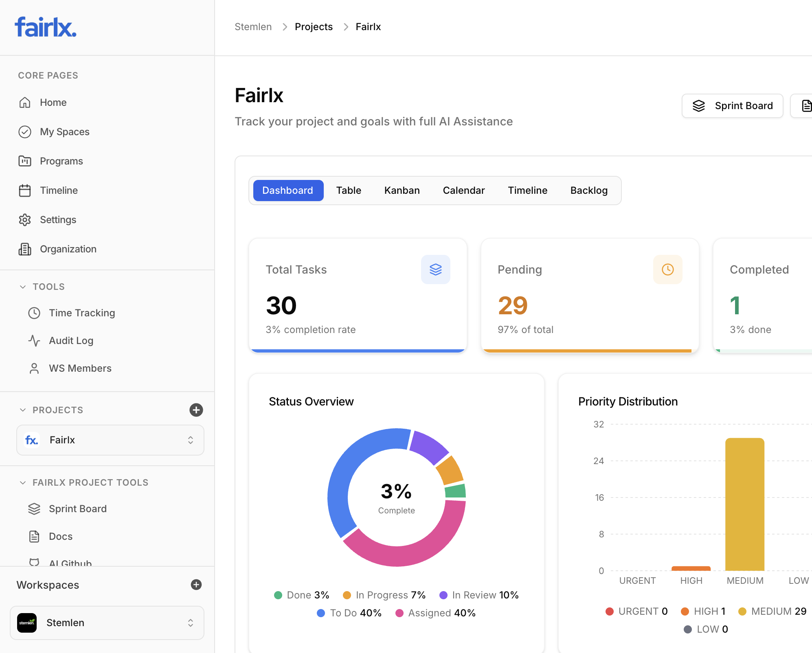Click the sidebar Sprint Board layers icon
The width and height of the screenshot is (812, 653).
pyautogui.click(x=34, y=509)
